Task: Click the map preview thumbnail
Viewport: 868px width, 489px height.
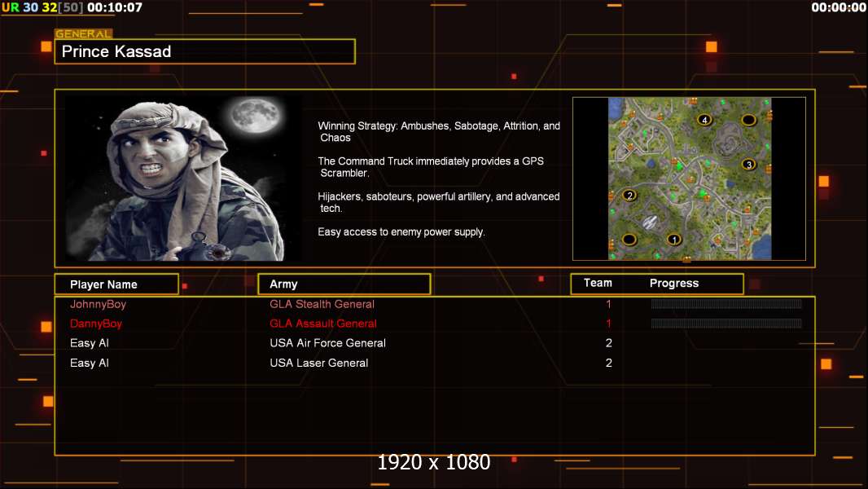Action: coord(689,178)
